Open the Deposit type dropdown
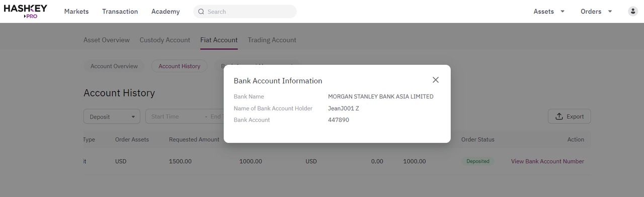The image size is (644, 197). point(112,117)
